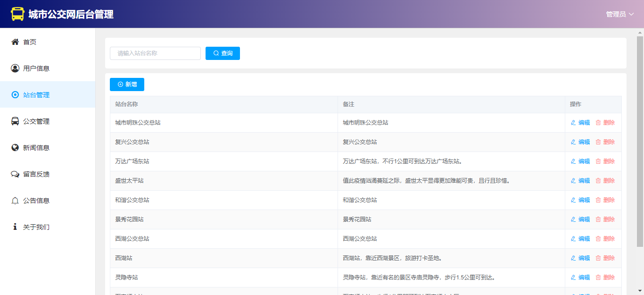Screen dimensions: 644x295
Task: Open the 站台管理 menu item
Action: tap(36, 95)
